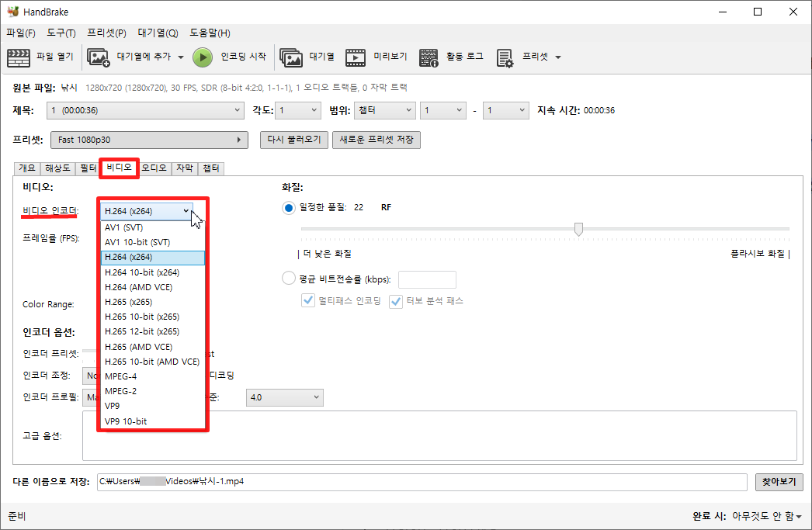Screen dimensions: 812x530
Task: Choose MPEG-2 encoder option
Action: (153, 391)
